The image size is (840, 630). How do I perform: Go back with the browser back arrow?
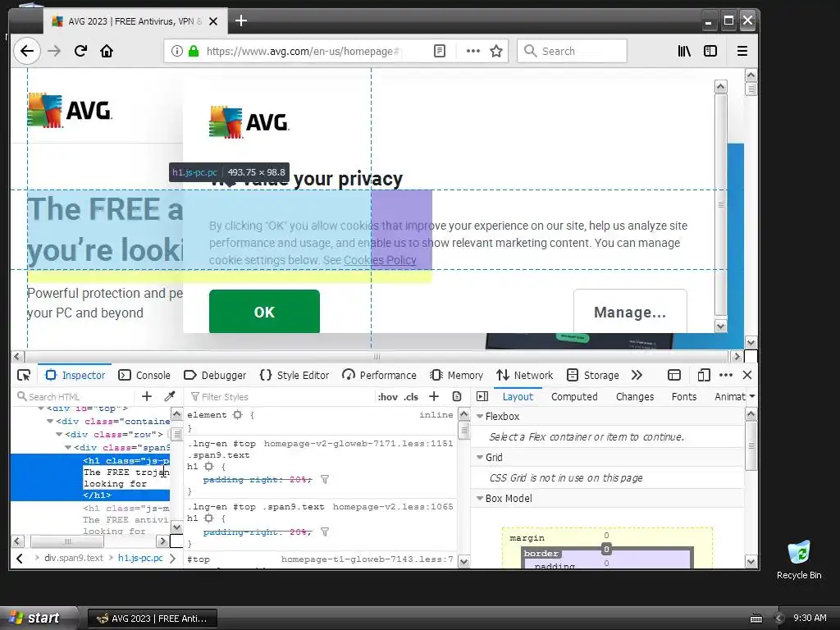click(27, 51)
